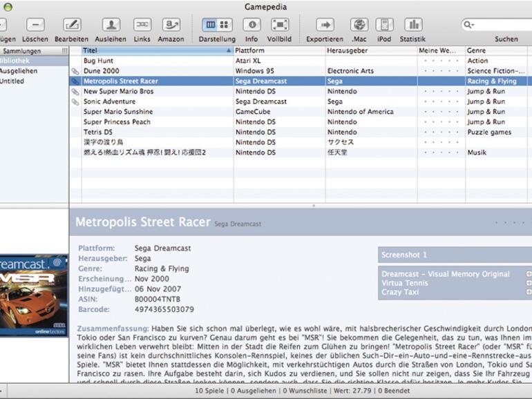Viewport: 532px width, 399px height.
Task: Click plus icon next to Crazy Taxi
Action: coord(529,292)
